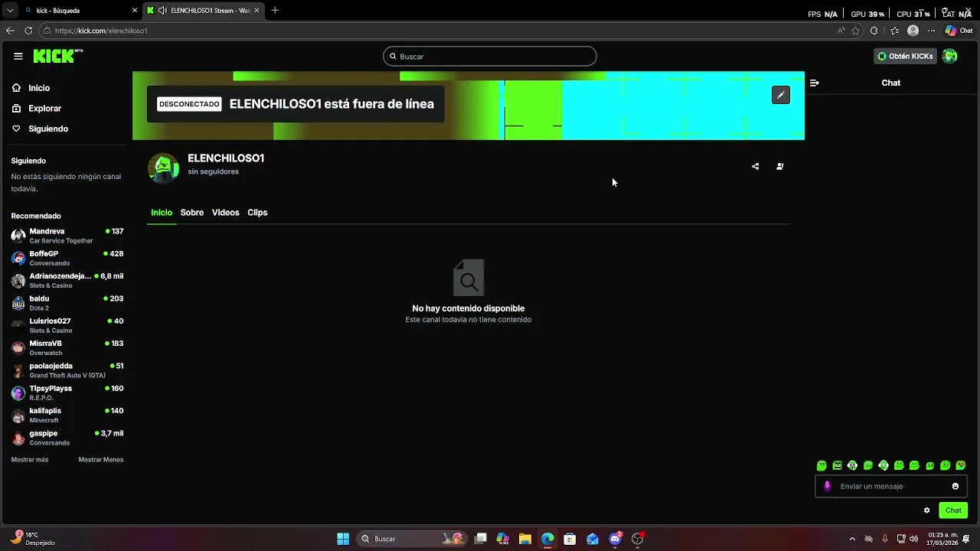Open recommended channel kalifaplis
The height and width of the screenshot is (551, 980).
click(67, 415)
